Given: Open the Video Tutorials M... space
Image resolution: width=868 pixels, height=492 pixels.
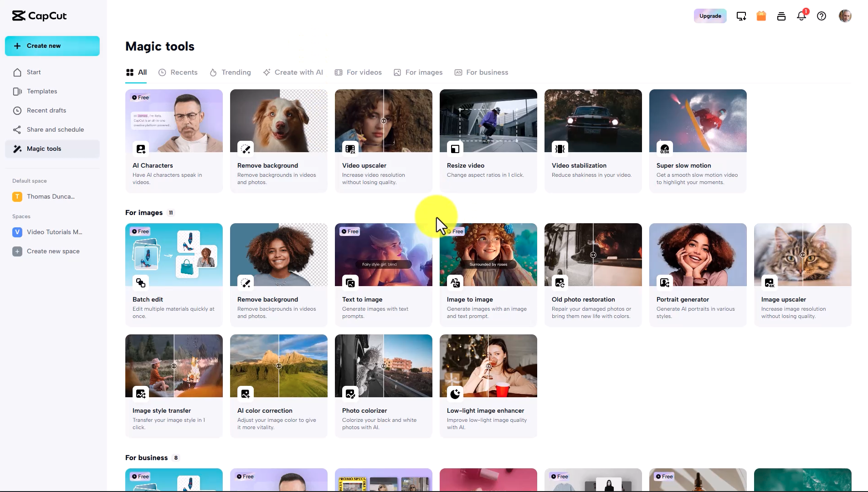Looking at the screenshot, I should point(52,232).
